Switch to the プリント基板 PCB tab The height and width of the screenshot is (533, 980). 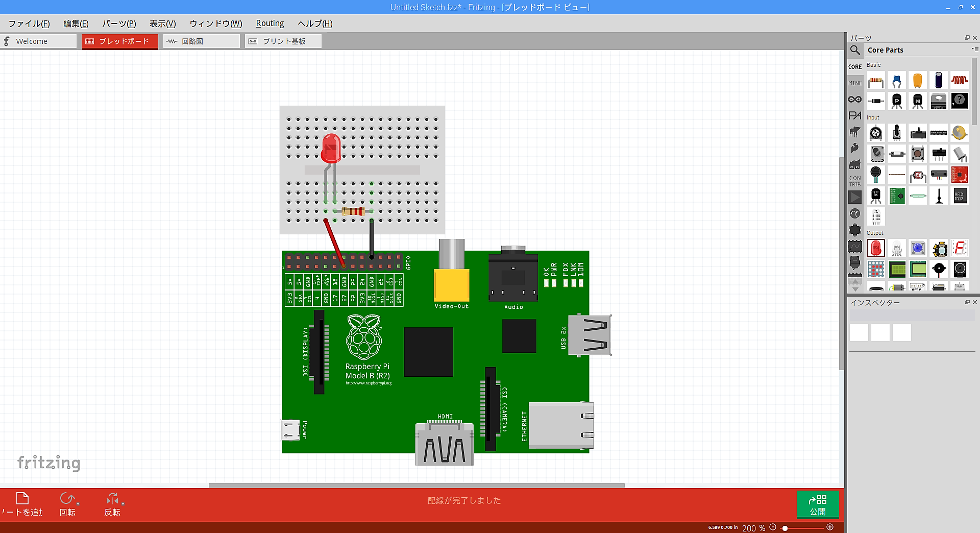283,41
